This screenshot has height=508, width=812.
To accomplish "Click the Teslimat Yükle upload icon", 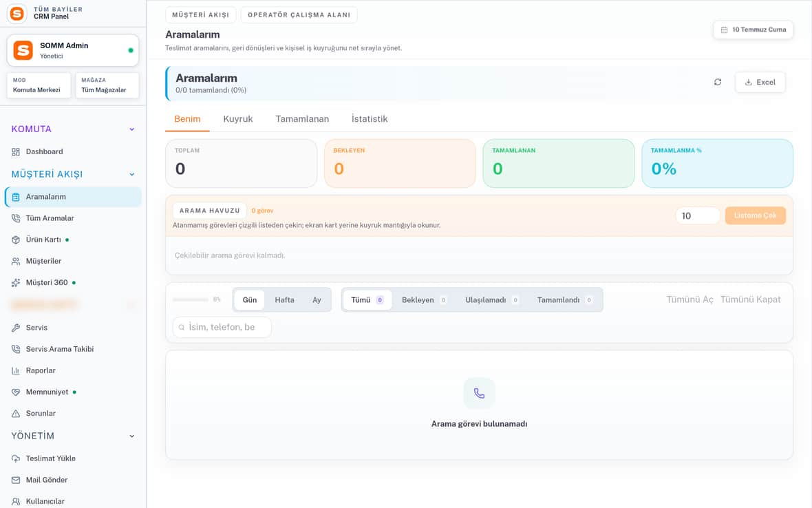I will (16, 459).
